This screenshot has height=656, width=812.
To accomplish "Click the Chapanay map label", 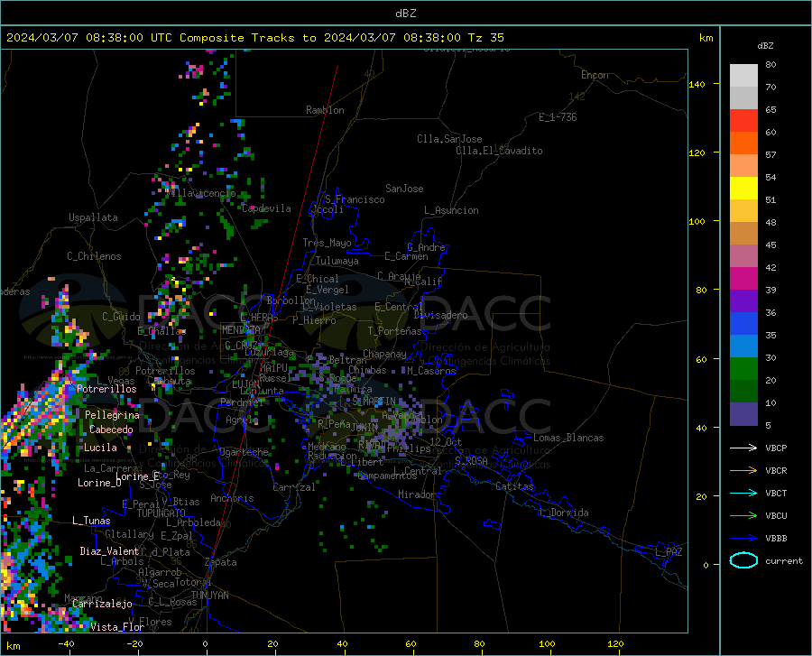I will tap(384, 354).
